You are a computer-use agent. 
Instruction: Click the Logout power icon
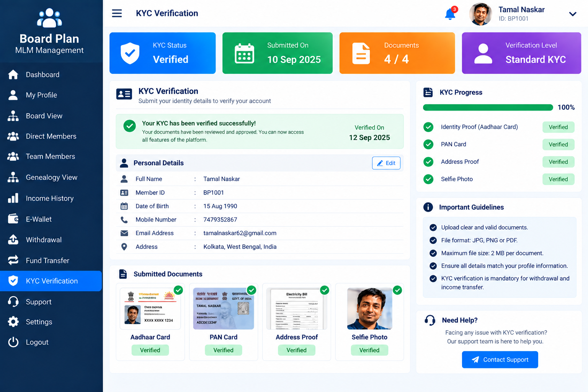tap(13, 342)
